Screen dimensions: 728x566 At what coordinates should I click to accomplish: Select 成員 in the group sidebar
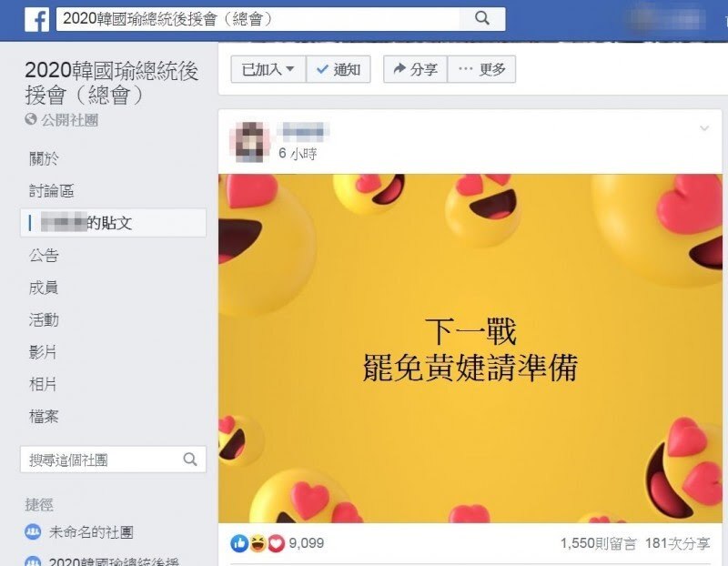(x=43, y=288)
